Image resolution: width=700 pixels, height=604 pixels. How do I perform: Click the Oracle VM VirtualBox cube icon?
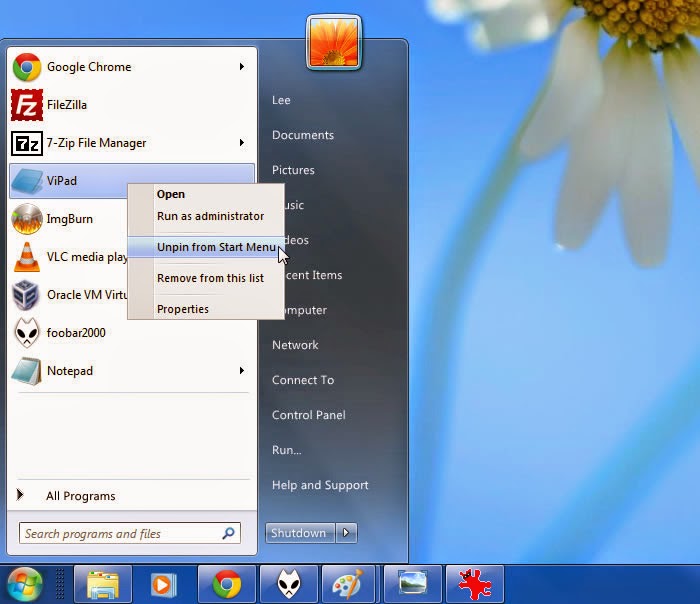(25, 295)
